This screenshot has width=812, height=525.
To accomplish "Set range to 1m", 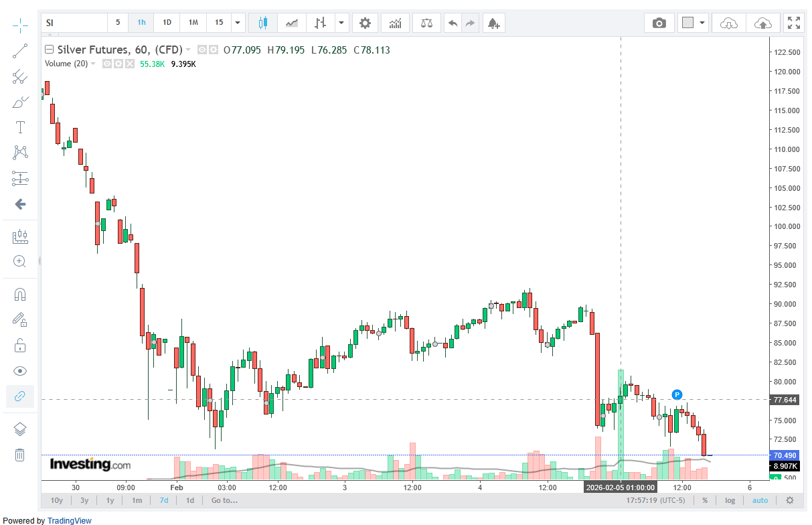I will pyautogui.click(x=137, y=500).
